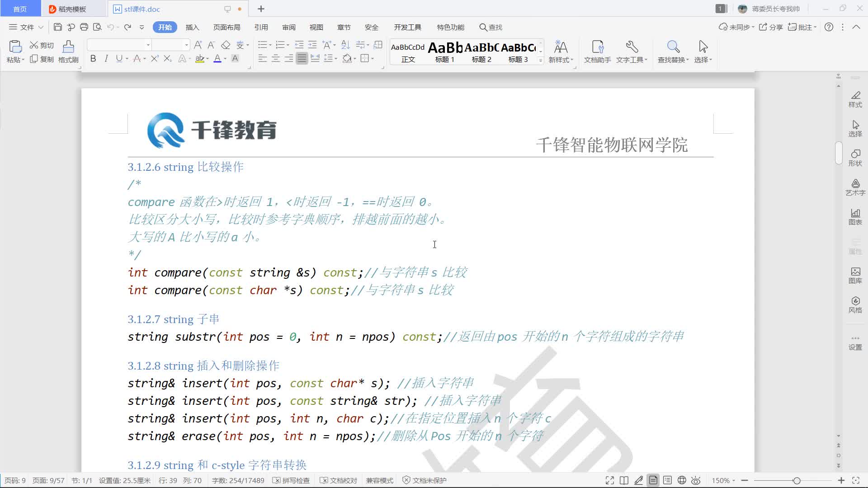Screen dimensions: 868x488
Task: Open the Insert (插入) ribbon tab
Action: (x=192, y=27)
